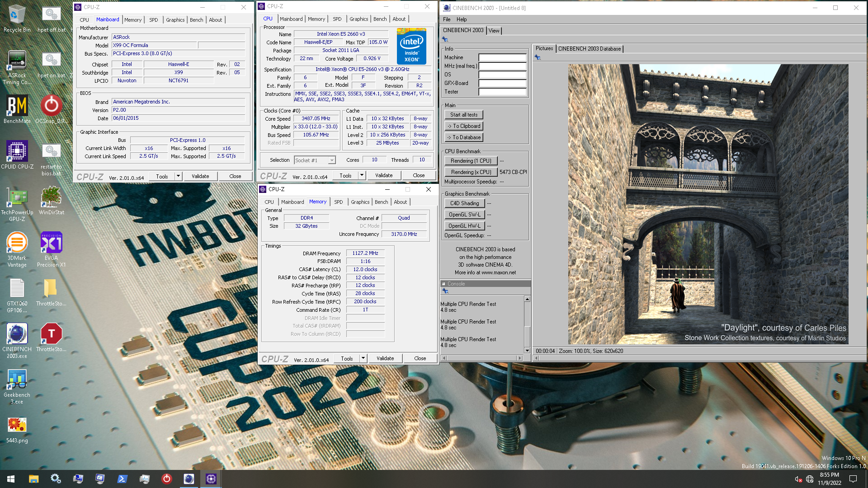The height and width of the screenshot is (488, 868).
Task: Click pin icon in Pictures tab toolbar
Action: 538,57
